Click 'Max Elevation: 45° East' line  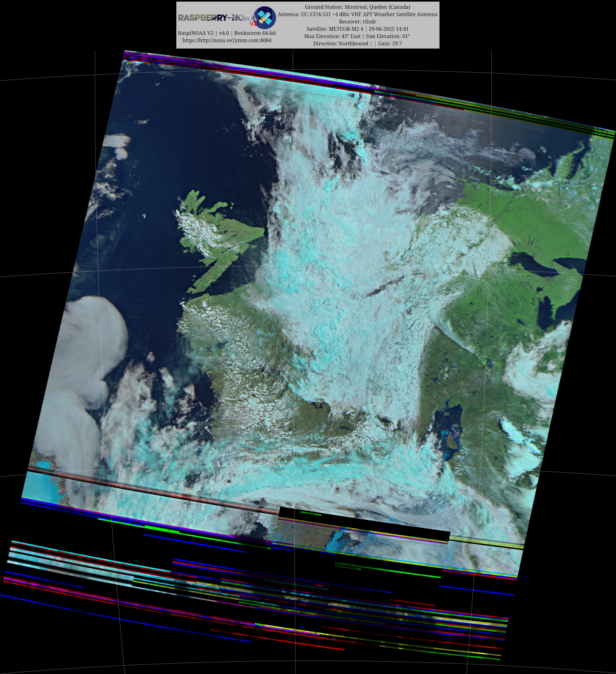357,36
